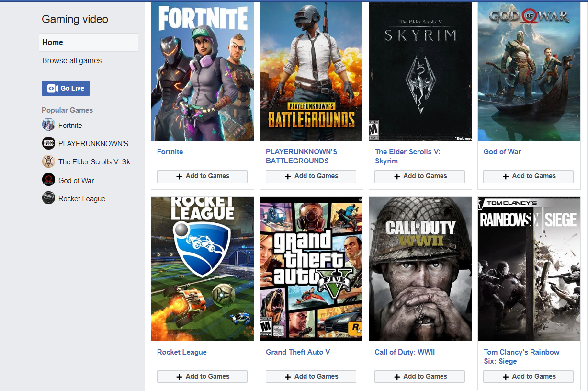Click the God of War sidebar icon
The height and width of the screenshot is (391, 588).
(48, 180)
